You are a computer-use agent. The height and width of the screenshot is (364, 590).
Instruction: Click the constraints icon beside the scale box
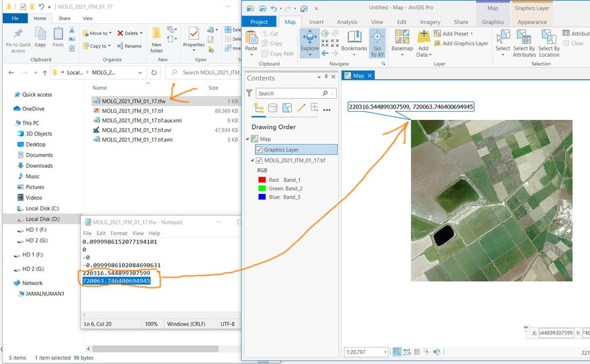[x=407, y=352]
